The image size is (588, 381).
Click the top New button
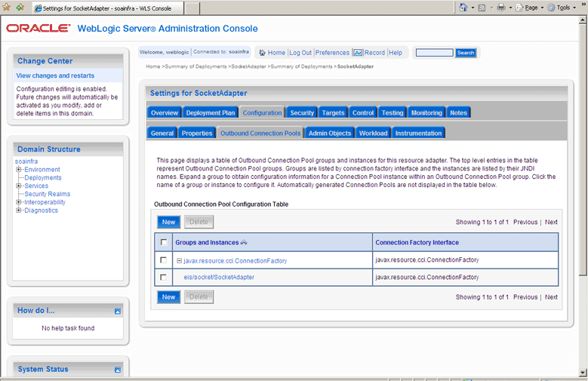click(169, 222)
